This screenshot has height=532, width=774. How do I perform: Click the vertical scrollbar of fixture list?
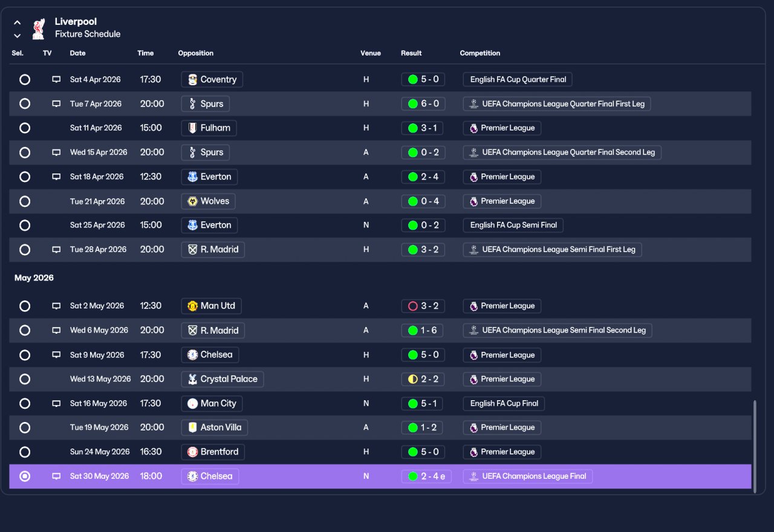(x=755, y=446)
